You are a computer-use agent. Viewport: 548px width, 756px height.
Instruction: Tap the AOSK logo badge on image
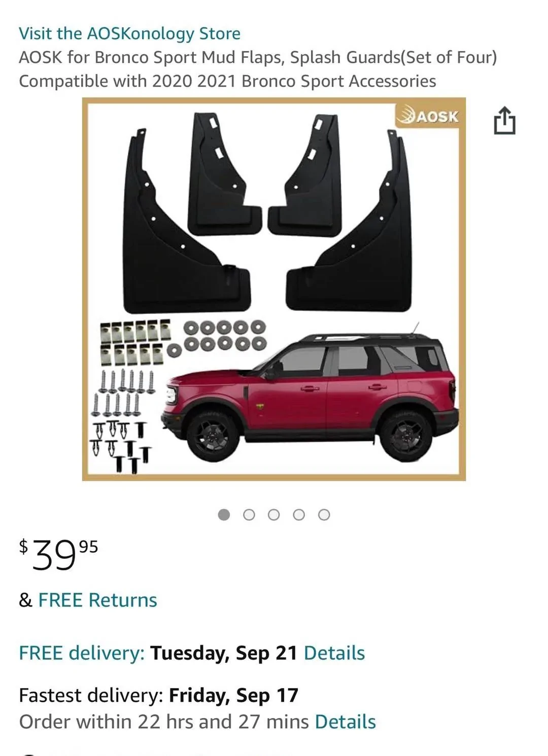[x=427, y=116]
